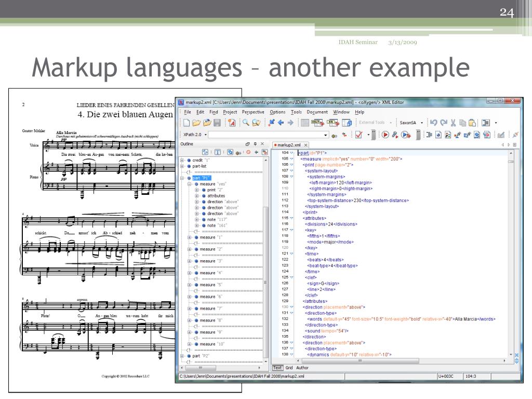The image size is (532, 399).
Task: Click the Validate document checkmark icon
Action: 359,135
